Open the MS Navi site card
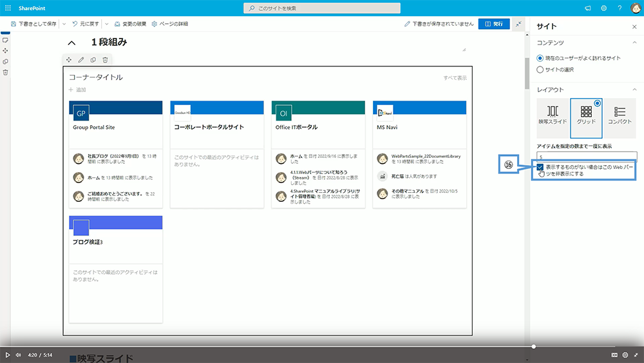644x363 pixels. point(419,154)
